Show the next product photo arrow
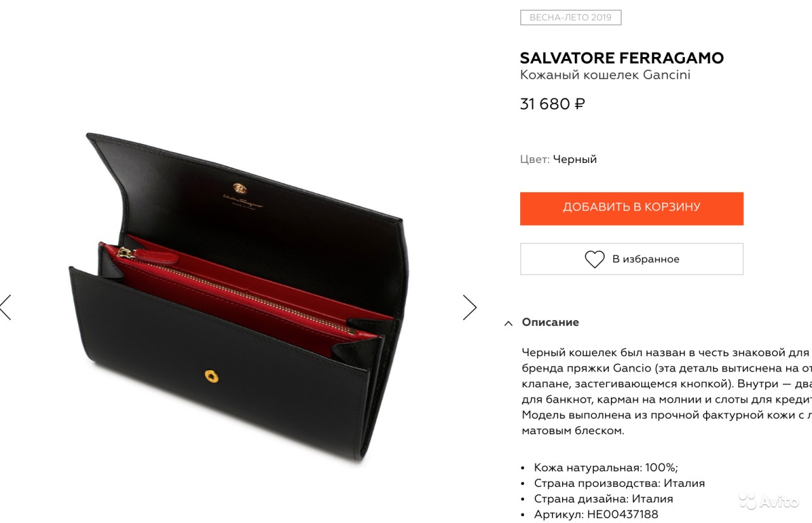Viewport: 812px width, 523px height. pyautogui.click(x=469, y=307)
